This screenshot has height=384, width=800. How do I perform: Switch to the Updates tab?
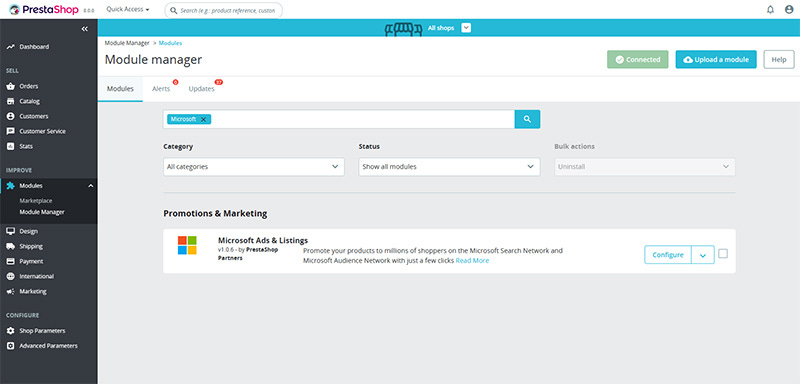(x=202, y=89)
